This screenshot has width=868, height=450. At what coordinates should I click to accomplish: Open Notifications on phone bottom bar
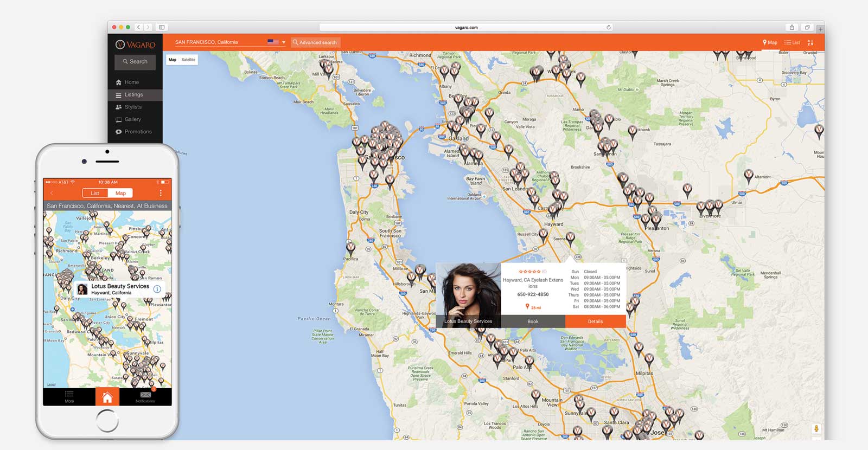click(145, 397)
